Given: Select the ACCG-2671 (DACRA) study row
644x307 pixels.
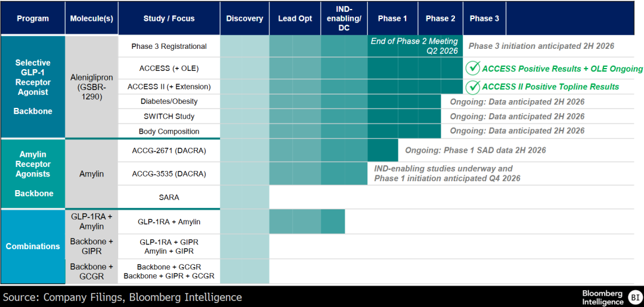Looking at the screenshot, I should pyautogui.click(x=169, y=151).
